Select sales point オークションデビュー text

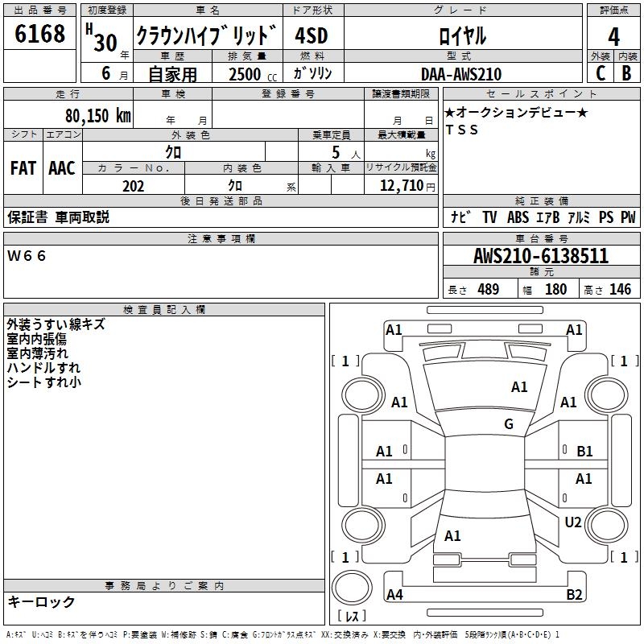516,112
